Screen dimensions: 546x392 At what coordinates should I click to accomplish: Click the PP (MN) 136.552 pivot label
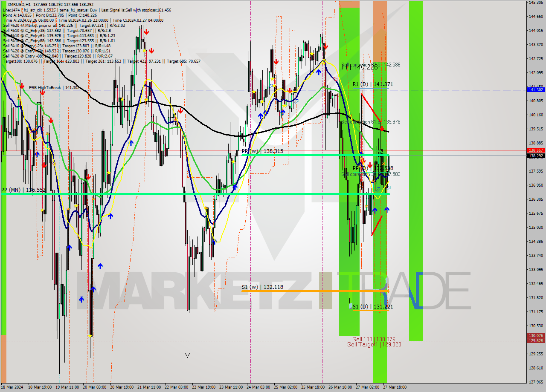[23, 190]
